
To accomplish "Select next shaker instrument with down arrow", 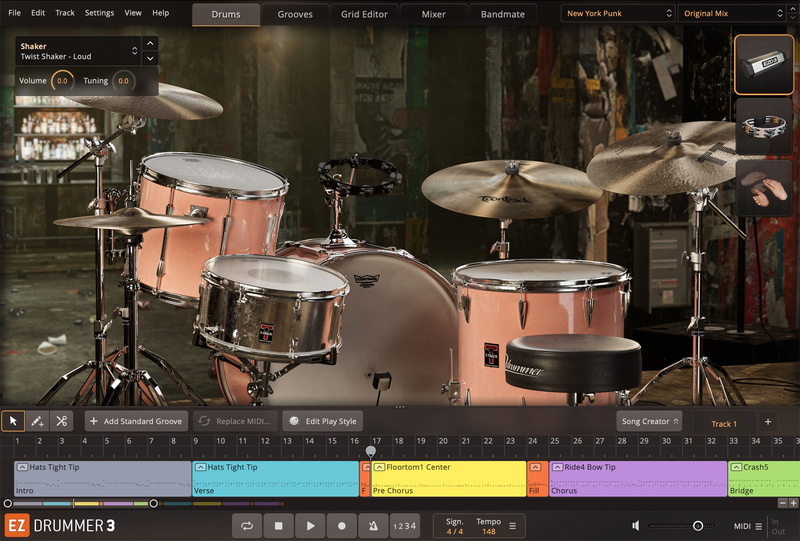I will [150, 58].
